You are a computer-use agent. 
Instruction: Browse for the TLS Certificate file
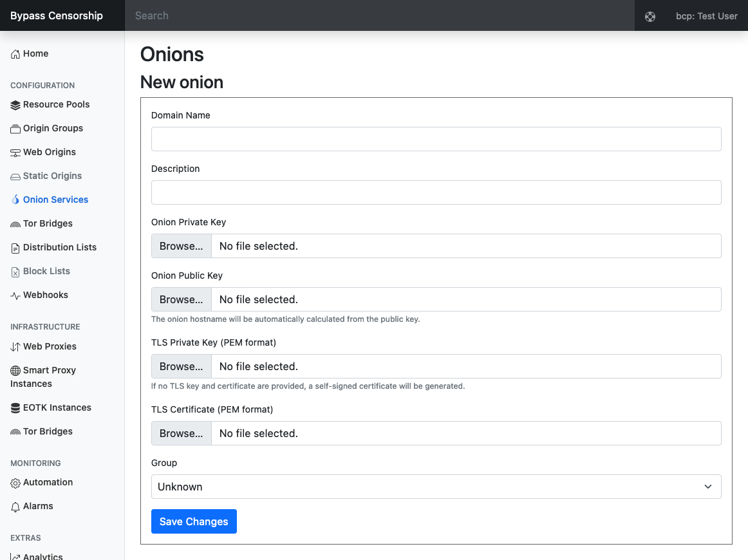[181, 433]
